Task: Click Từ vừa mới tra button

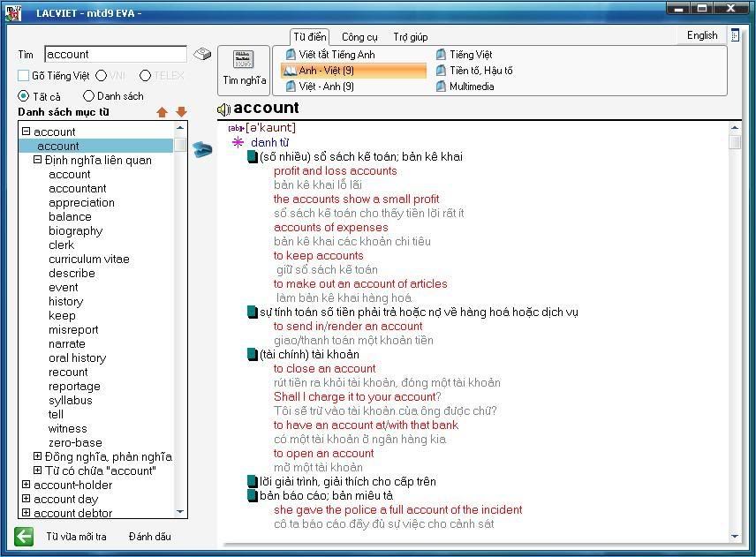Action: point(76,537)
